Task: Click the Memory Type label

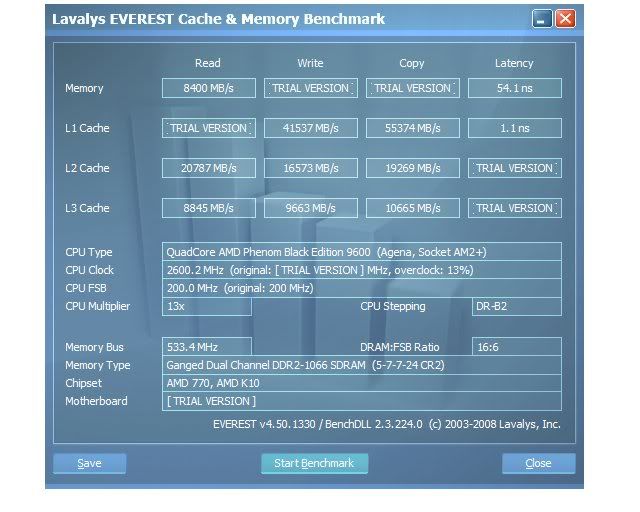Action: click(98, 365)
